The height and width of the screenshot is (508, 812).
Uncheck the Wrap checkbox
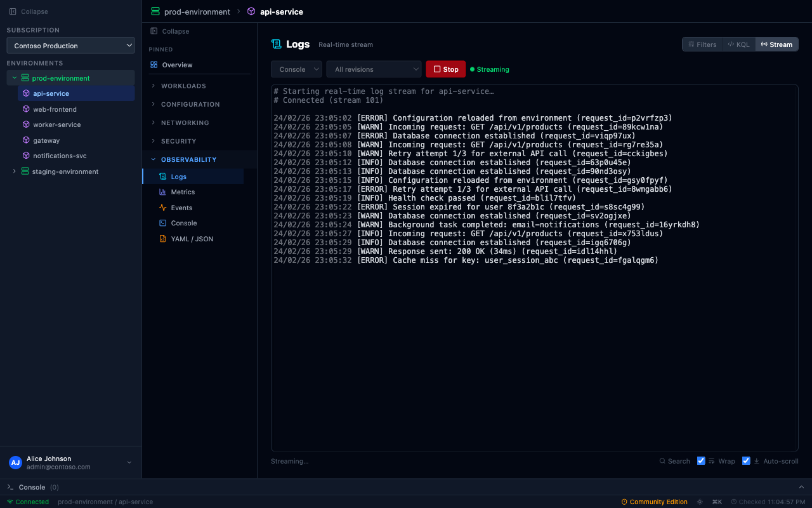pyautogui.click(x=701, y=460)
